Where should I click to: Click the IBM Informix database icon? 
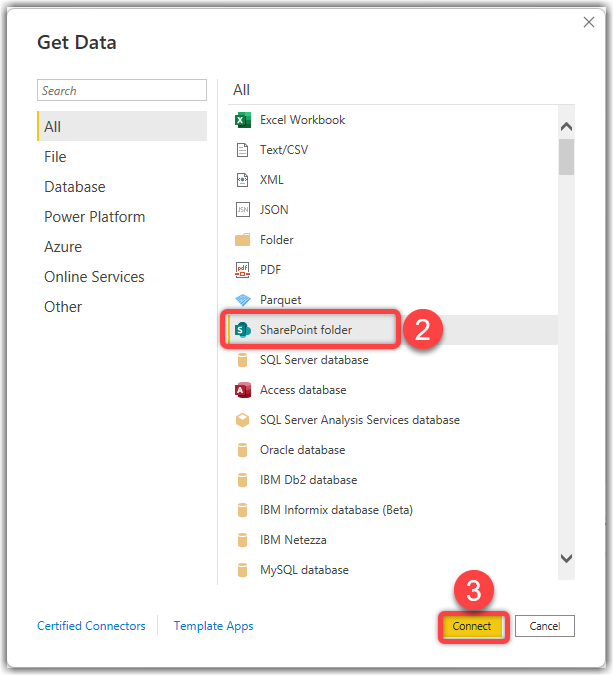243,510
